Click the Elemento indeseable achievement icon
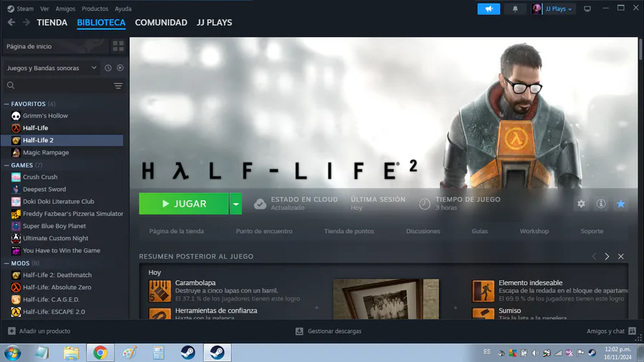Image resolution: width=644 pixels, height=362 pixels. pos(483,291)
